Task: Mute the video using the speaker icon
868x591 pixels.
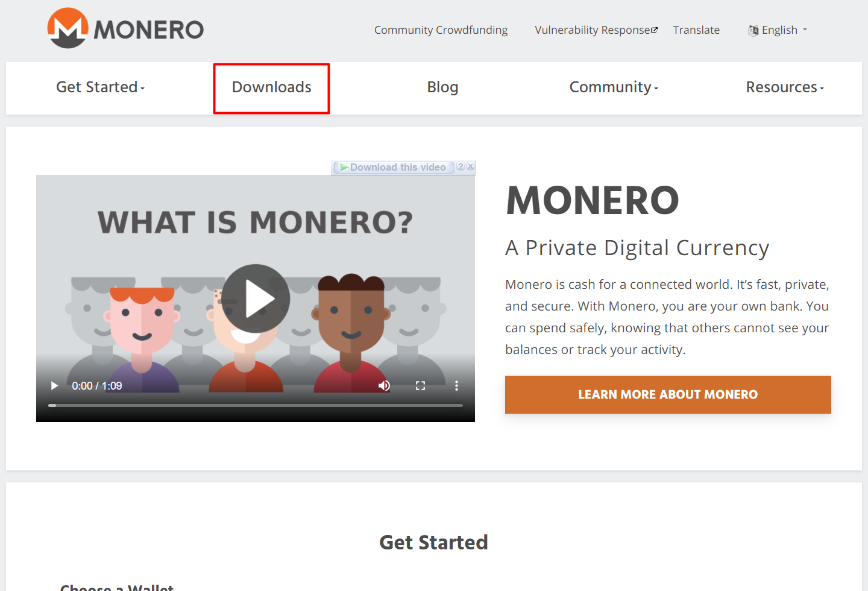Action: (384, 386)
